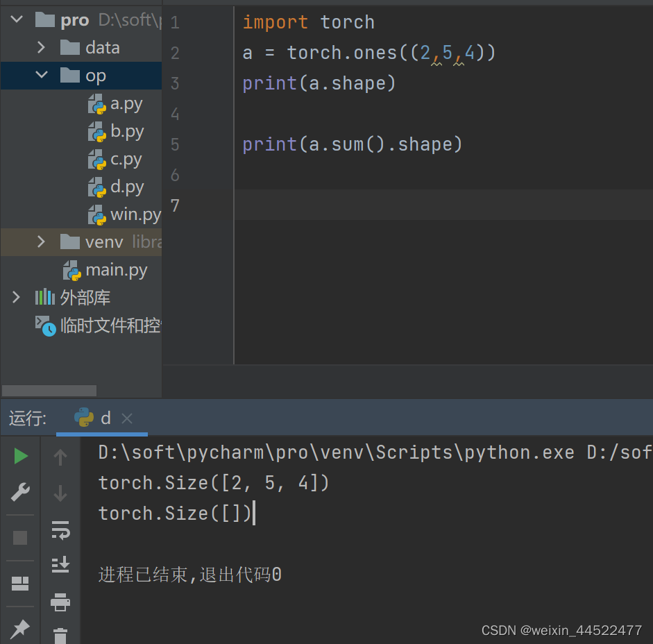Click console output 'torch.Size([2, 5, 4])'
The height and width of the screenshot is (644, 653).
[214, 483]
